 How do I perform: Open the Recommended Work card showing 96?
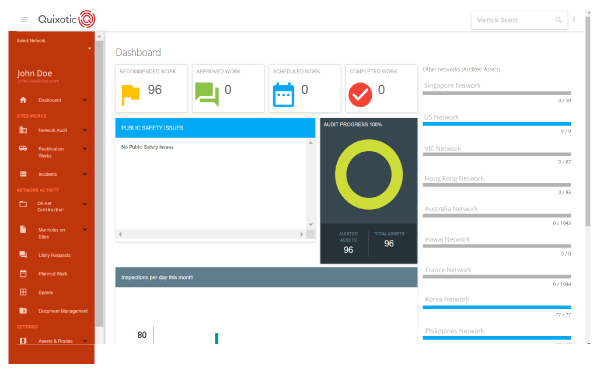[152, 88]
